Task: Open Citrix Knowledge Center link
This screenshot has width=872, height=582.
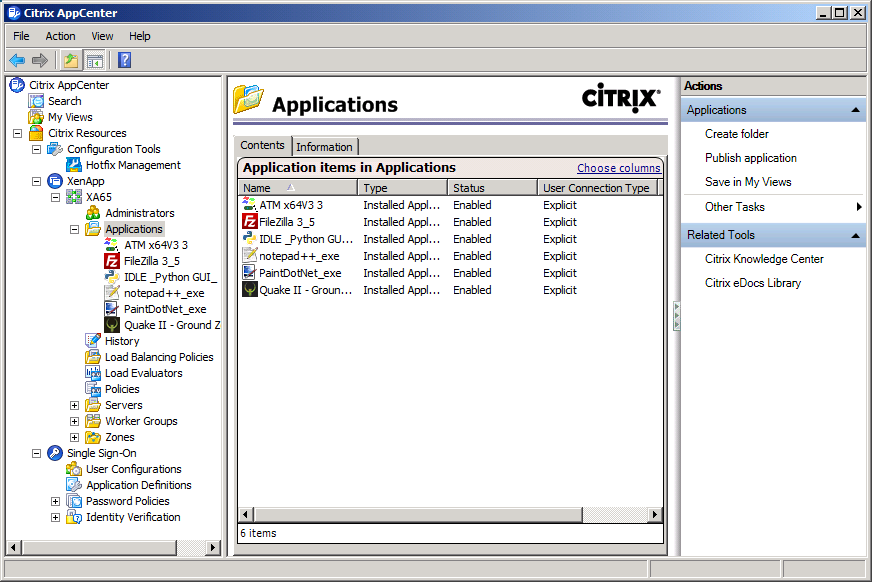Action: coord(764,259)
